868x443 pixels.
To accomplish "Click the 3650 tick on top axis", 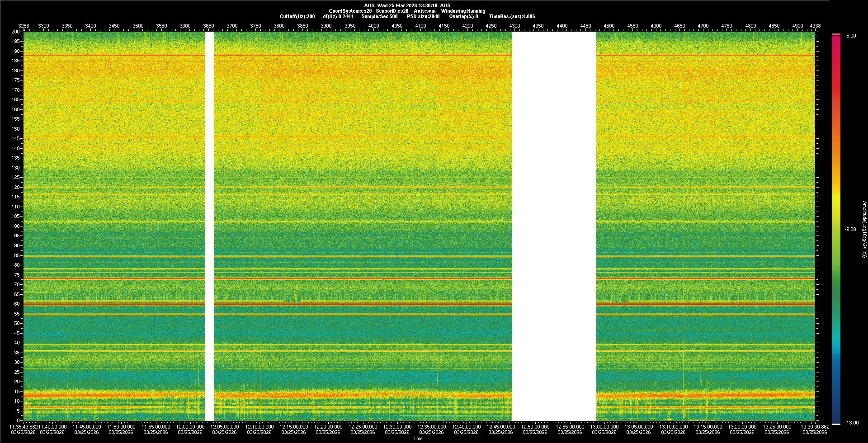I will point(208,26).
